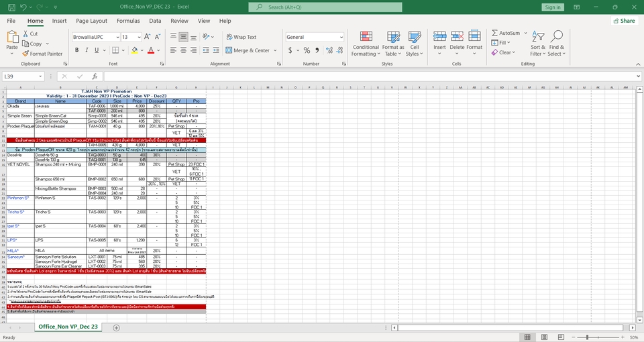Open the font name BrowalliaUPC dropdown
This screenshot has width=644, height=342.
(x=117, y=37)
